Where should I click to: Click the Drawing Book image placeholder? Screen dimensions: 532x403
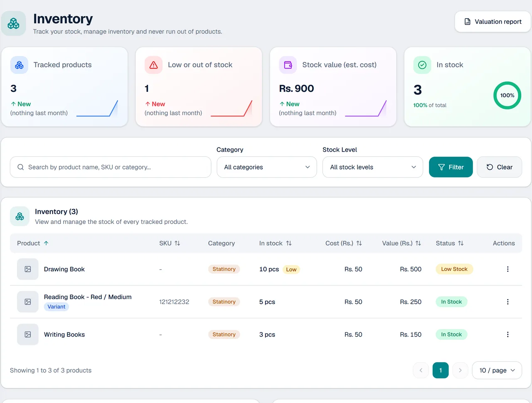click(28, 269)
